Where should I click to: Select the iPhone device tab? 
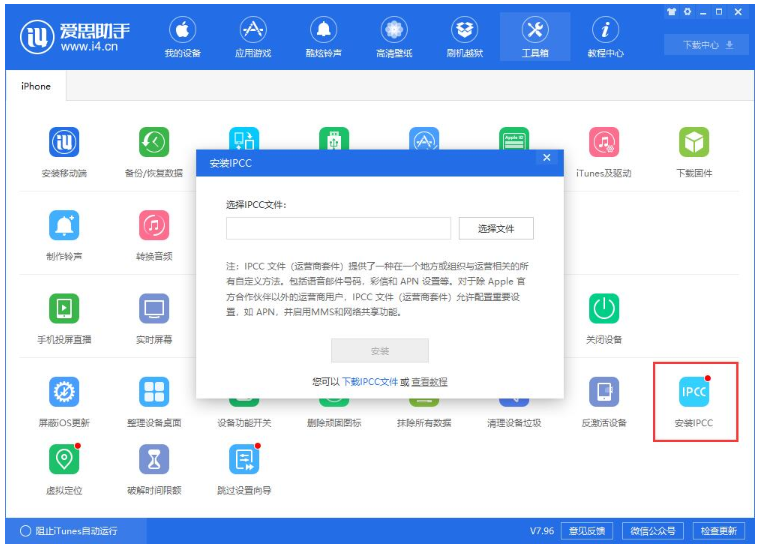coord(36,87)
